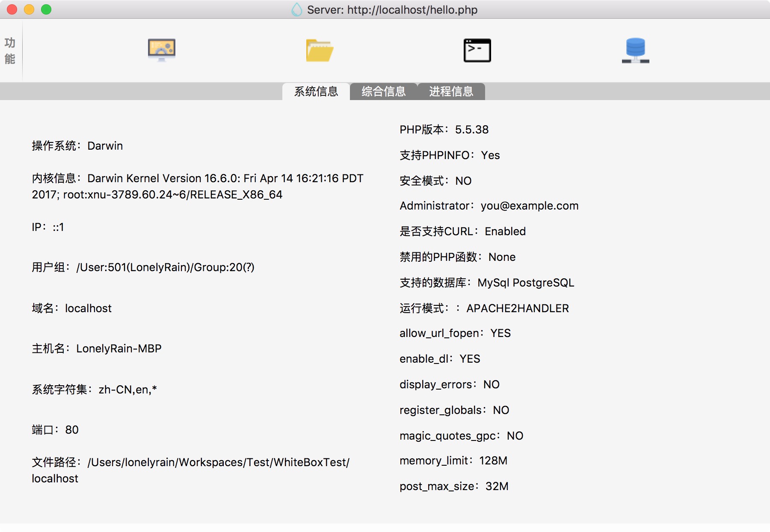Click the 功能 sidebar label

(x=10, y=51)
